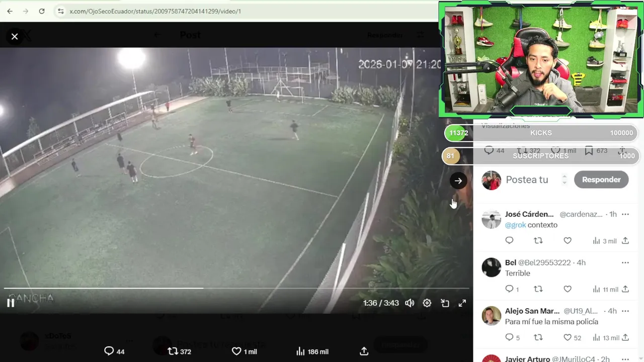Open José Cárdenas's profile avatar
The height and width of the screenshot is (362, 644).
click(x=492, y=219)
